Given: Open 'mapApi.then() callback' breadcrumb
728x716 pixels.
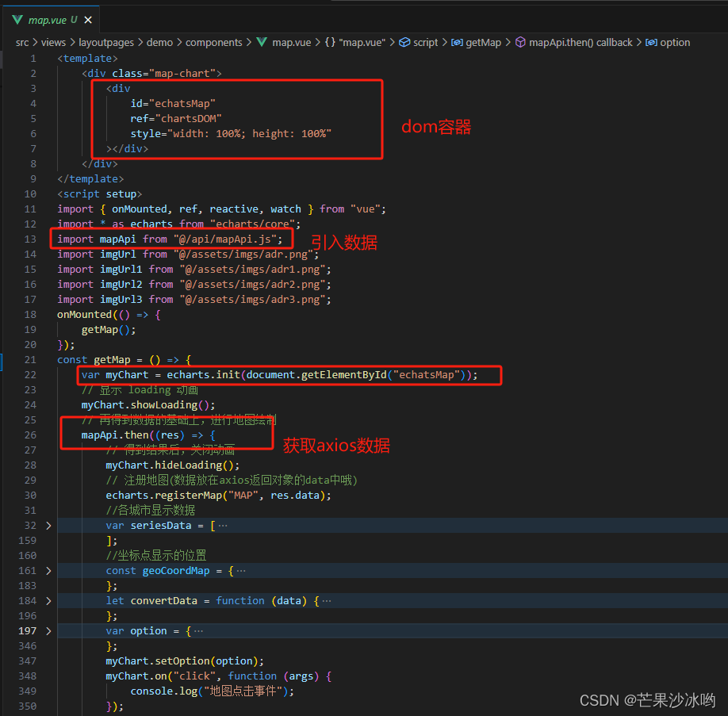Looking at the screenshot, I should pyautogui.click(x=580, y=42).
